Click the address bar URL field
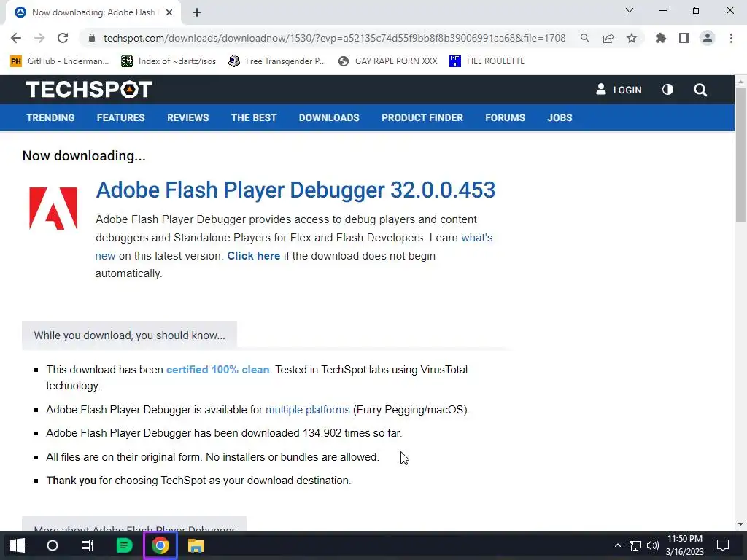 tap(334, 38)
